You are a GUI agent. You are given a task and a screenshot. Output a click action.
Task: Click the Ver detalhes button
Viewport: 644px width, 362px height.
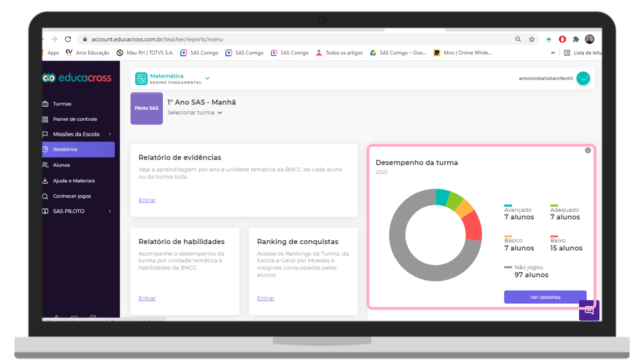pyautogui.click(x=545, y=297)
